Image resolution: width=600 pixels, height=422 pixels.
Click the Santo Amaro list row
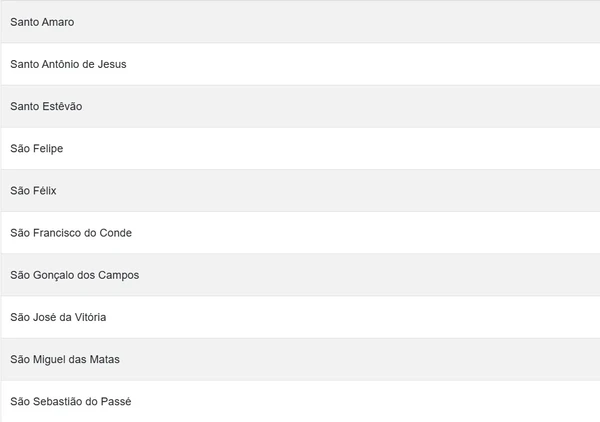click(300, 22)
